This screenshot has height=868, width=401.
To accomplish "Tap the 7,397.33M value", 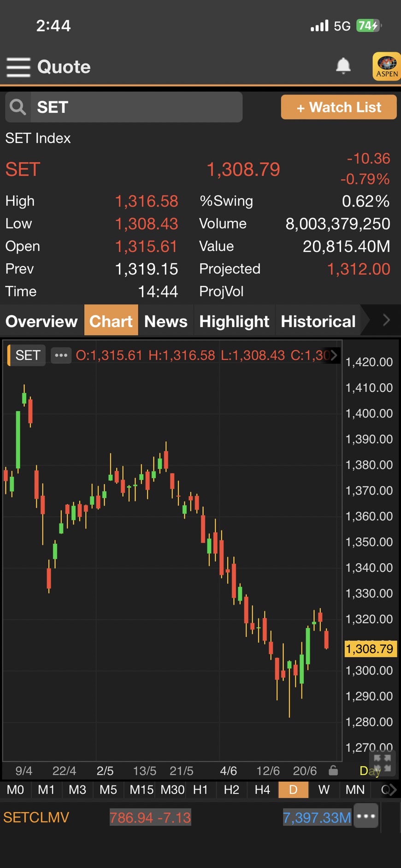I will (317, 818).
